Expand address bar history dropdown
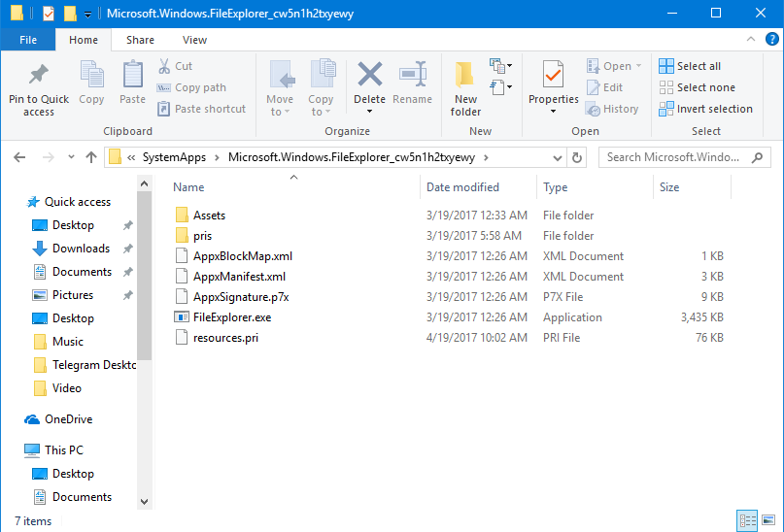Screen dimensions: 784x532 tap(558, 158)
